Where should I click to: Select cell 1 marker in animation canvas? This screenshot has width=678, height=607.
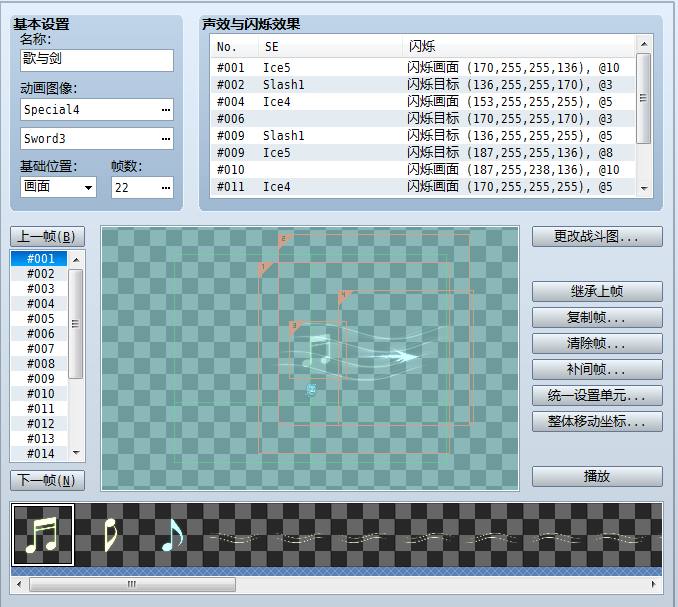click(x=264, y=268)
